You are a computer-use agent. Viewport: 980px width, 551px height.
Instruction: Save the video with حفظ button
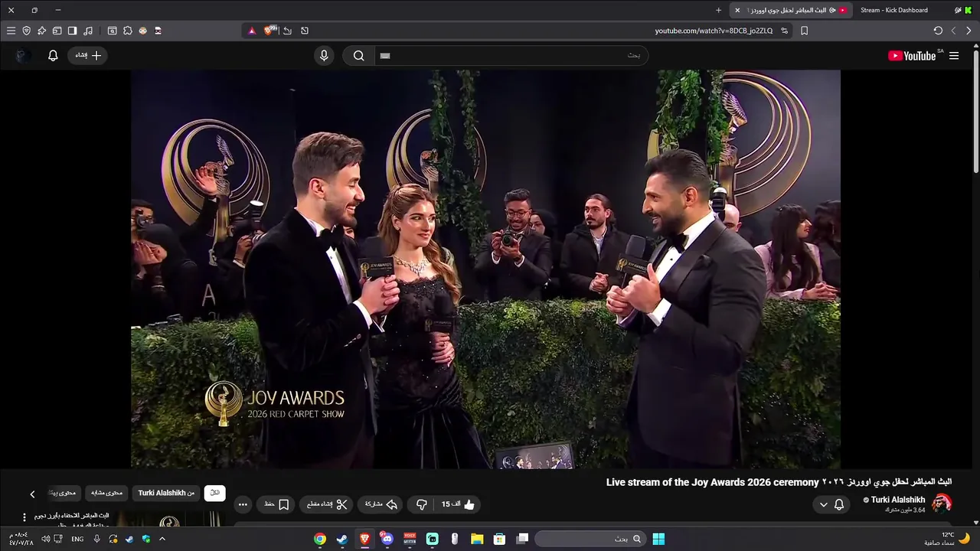pyautogui.click(x=276, y=504)
